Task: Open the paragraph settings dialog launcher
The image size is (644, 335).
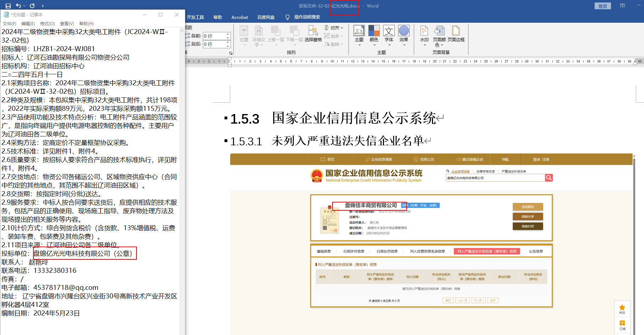Action: pyautogui.click(x=231, y=53)
